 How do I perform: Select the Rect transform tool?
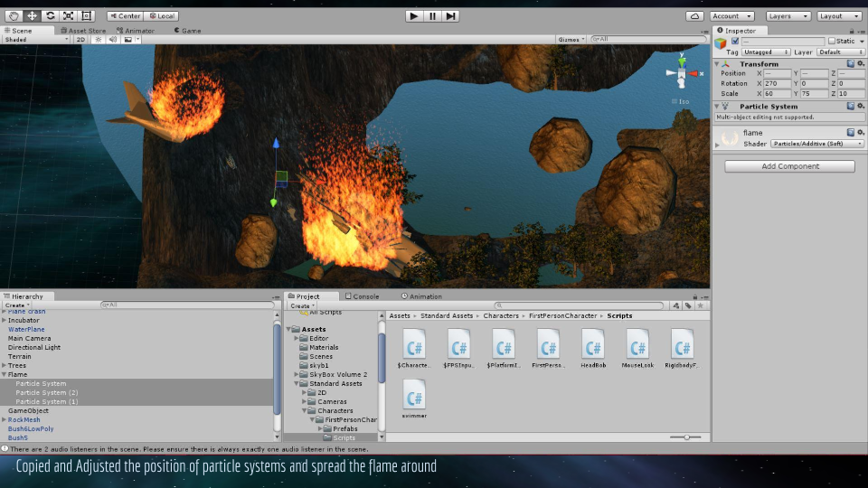86,16
